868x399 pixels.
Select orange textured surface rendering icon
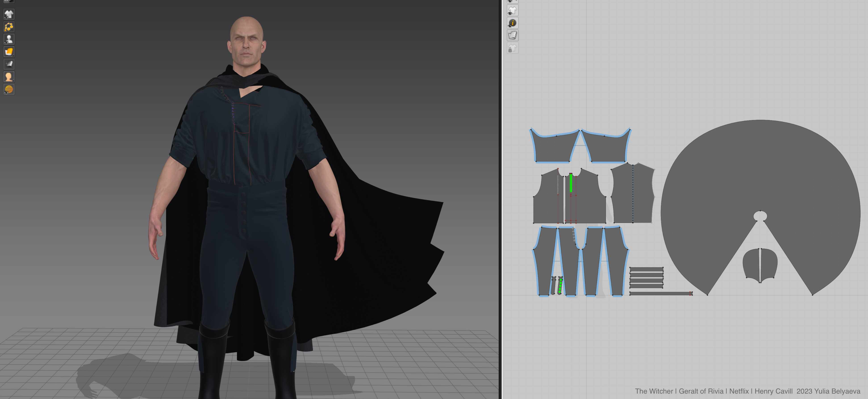(x=9, y=52)
